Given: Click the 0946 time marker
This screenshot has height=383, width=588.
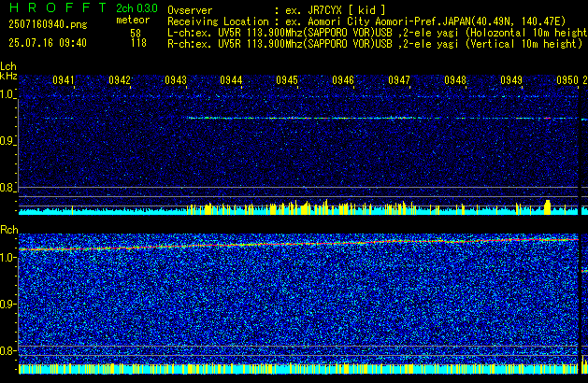Looking at the screenshot, I should [343, 80].
